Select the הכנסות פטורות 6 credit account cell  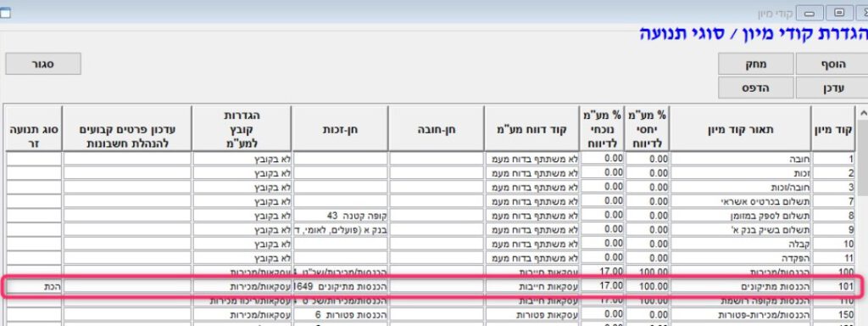point(340,315)
